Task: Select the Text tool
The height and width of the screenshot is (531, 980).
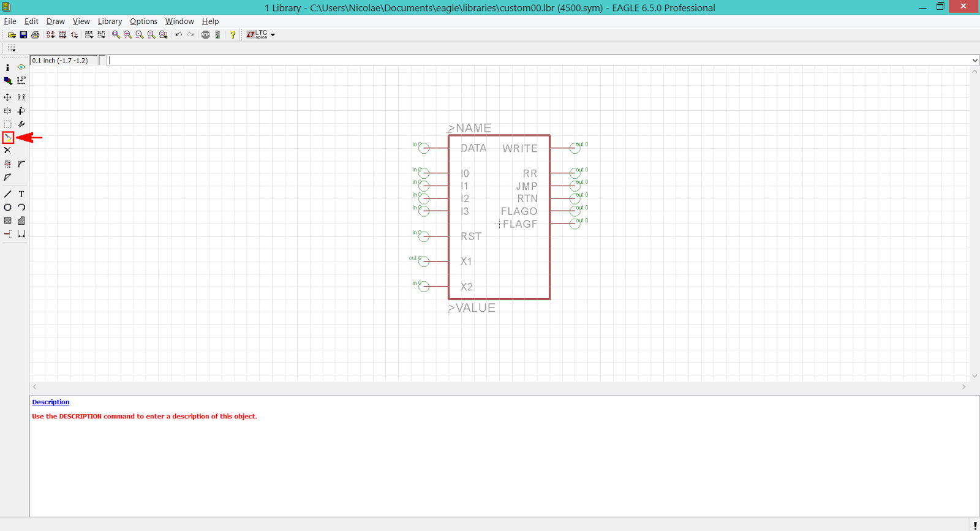Action: coord(21,194)
